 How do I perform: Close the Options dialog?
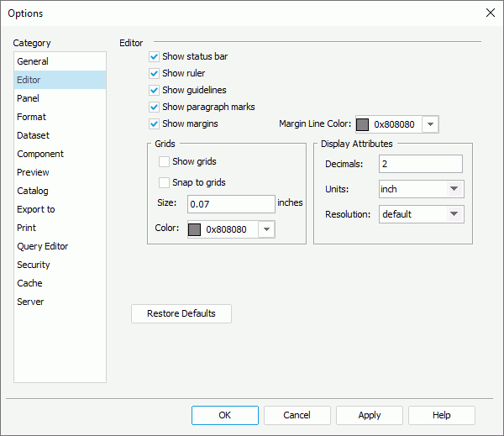click(x=491, y=13)
